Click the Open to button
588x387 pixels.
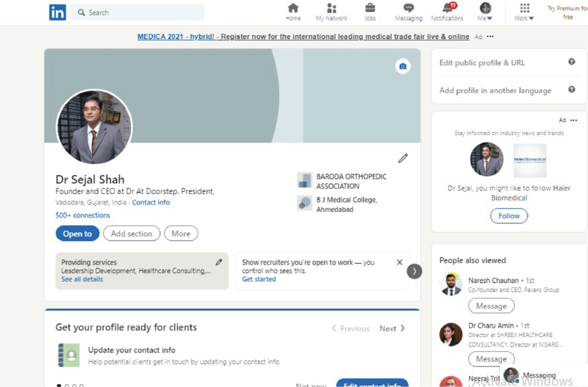pyautogui.click(x=78, y=234)
